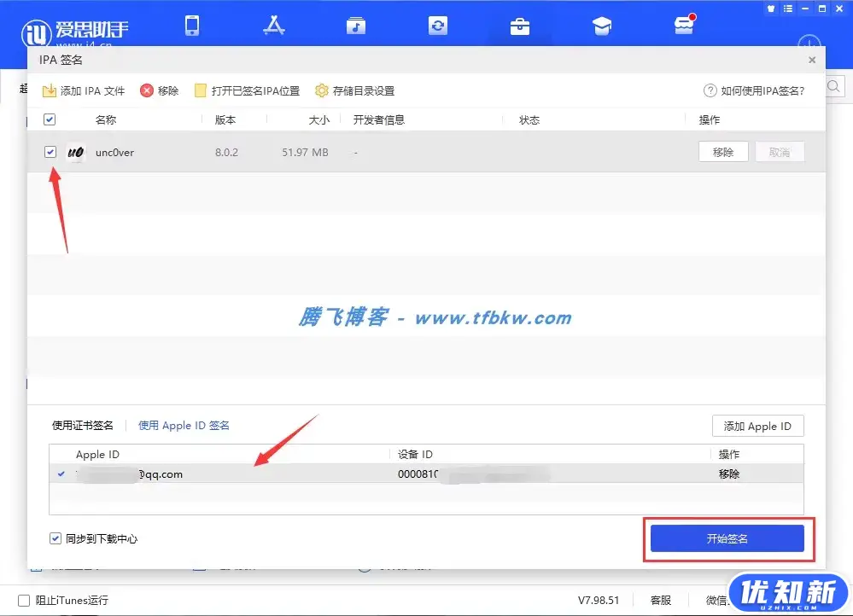Close the IPA signing dialog
853x616 pixels.
[x=812, y=60]
